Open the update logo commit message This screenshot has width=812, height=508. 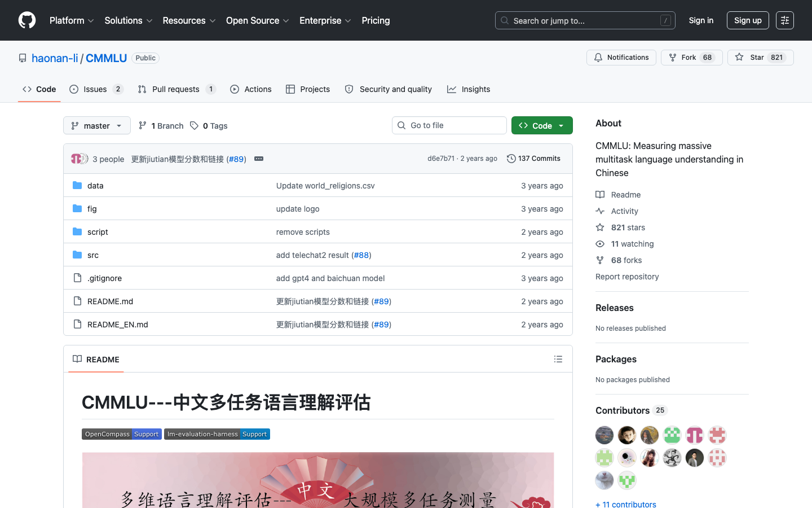pos(298,209)
